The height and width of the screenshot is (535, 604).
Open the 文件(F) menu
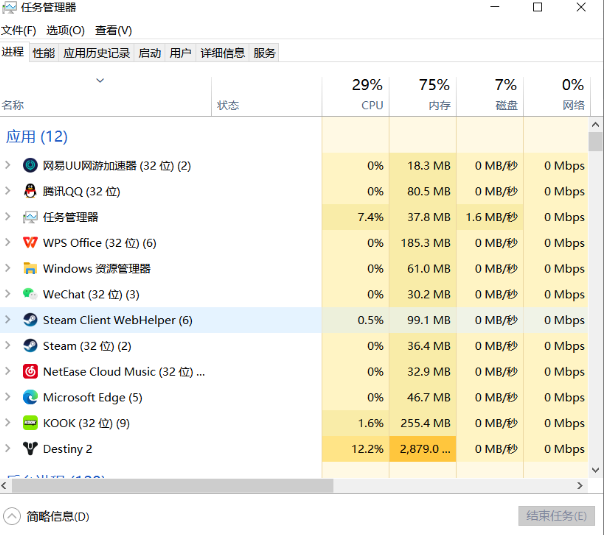(x=19, y=30)
